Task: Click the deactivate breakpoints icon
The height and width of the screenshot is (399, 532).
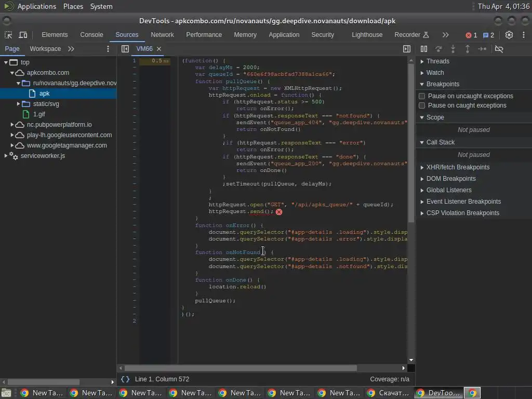Action: [x=499, y=49]
